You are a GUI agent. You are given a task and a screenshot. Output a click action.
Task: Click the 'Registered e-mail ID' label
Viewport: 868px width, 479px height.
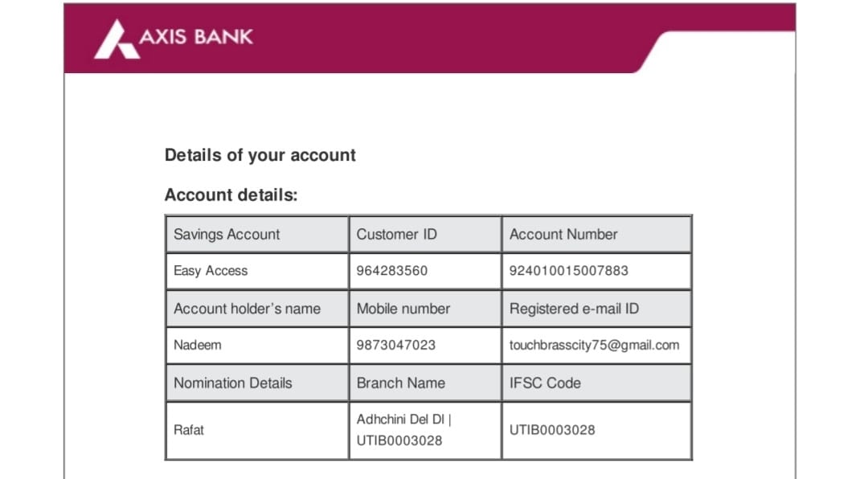[x=574, y=309]
